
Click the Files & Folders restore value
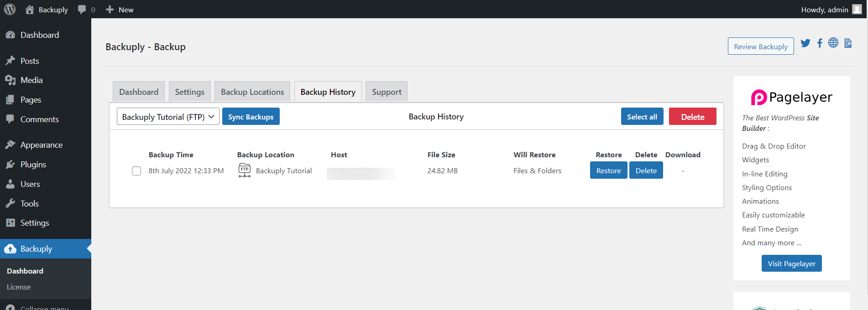pos(538,171)
